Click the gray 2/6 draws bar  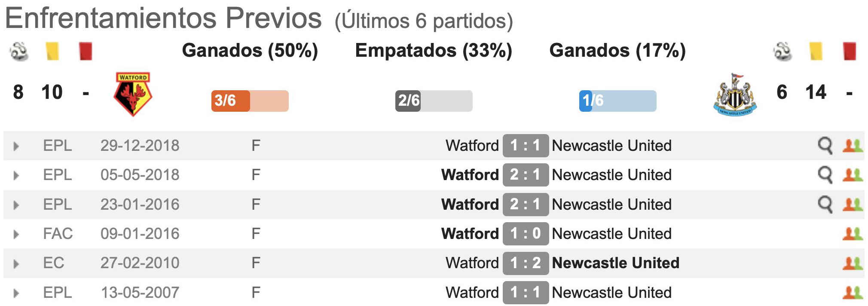[x=434, y=101]
